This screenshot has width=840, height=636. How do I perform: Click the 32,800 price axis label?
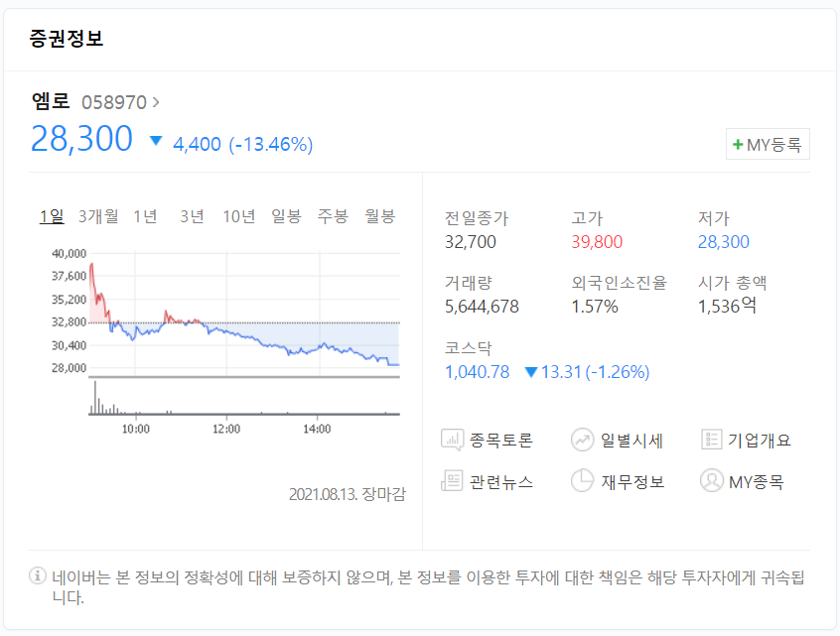[x=69, y=321]
